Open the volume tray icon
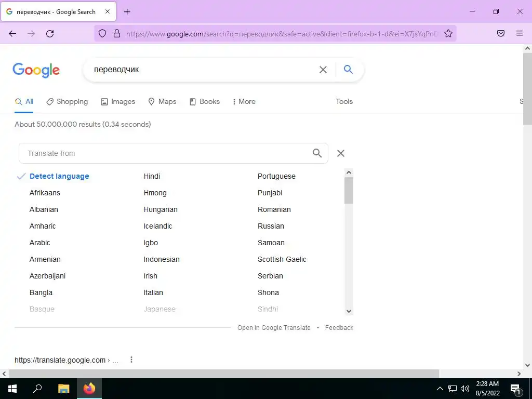This screenshot has height=399, width=532. click(465, 389)
